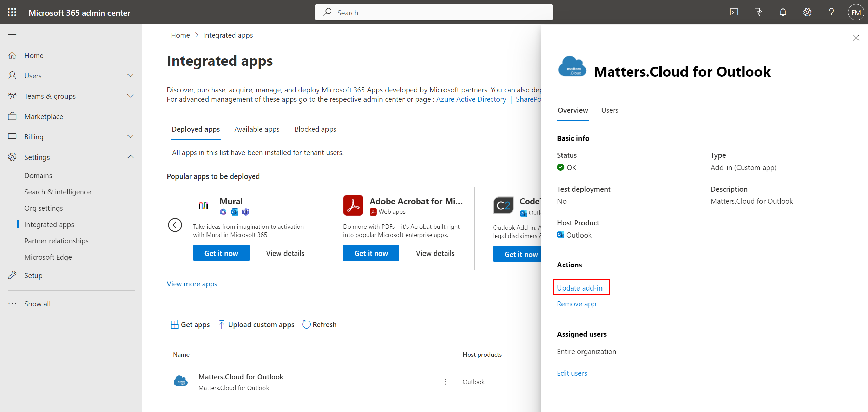Click Edit users link
The height and width of the screenshot is (412, 868).
[572, 373]
